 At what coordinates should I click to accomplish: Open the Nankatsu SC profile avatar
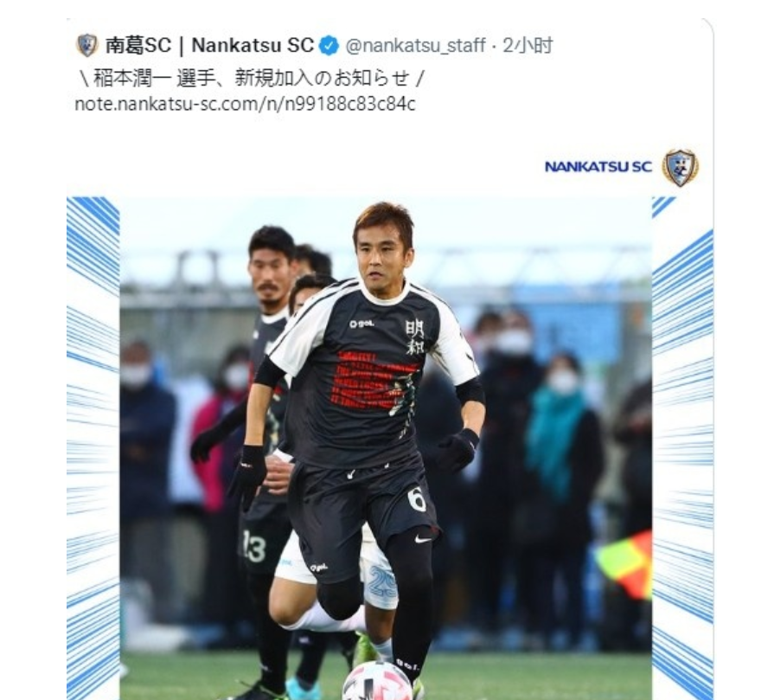(x=86, y=46)
